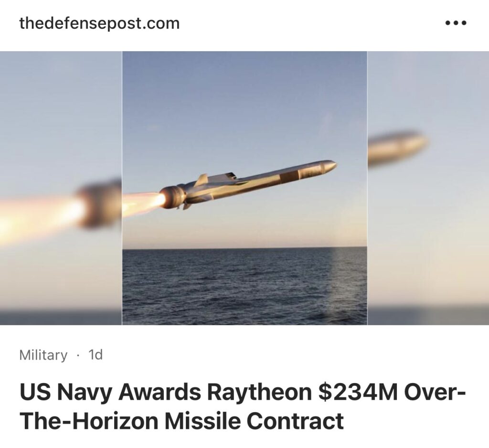Tap the missile nose cone in center photo

point(329,166)
